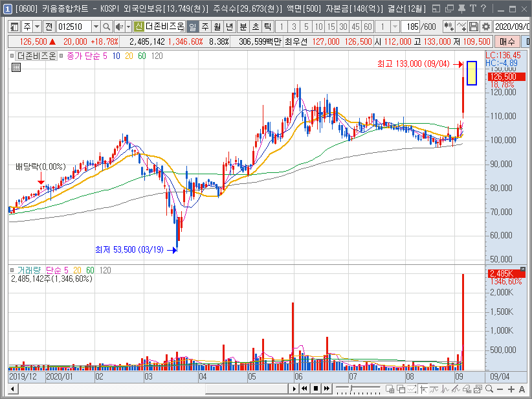Click the 매수 buy button
Screen dimensions: 532x399
pos(507,41)
